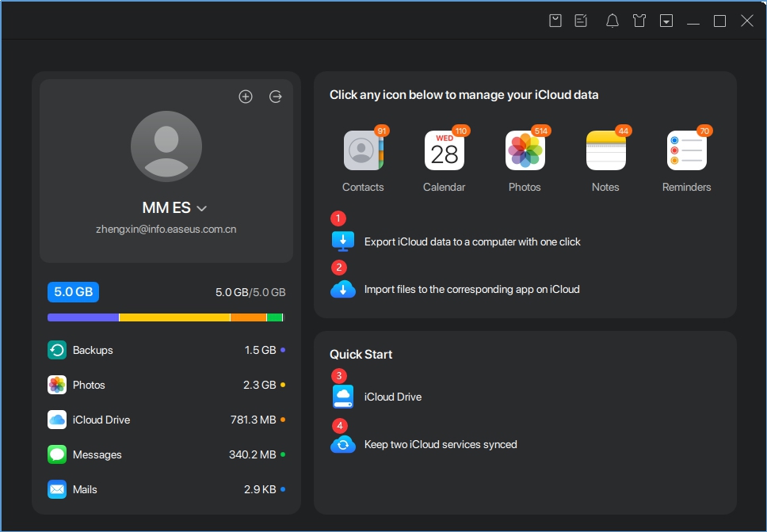Click the purple Backups segment of storage bar

[82, 317]
